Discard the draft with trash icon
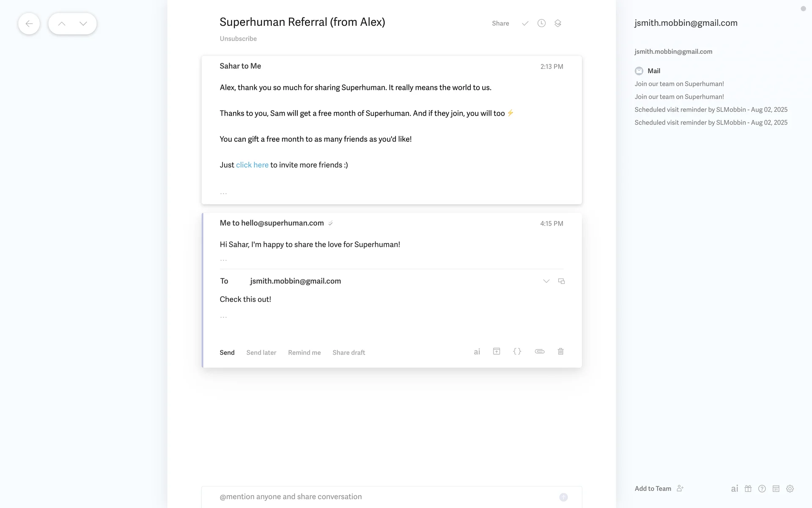 [560, 351]
